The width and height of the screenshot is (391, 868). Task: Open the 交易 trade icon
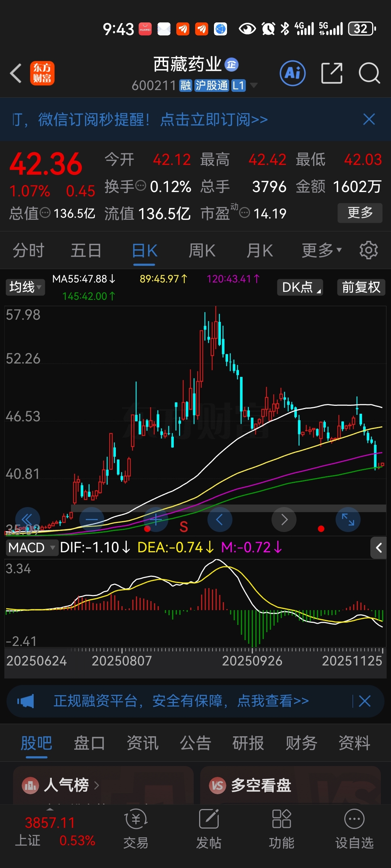pyautogui.click(x=136, y=829)
